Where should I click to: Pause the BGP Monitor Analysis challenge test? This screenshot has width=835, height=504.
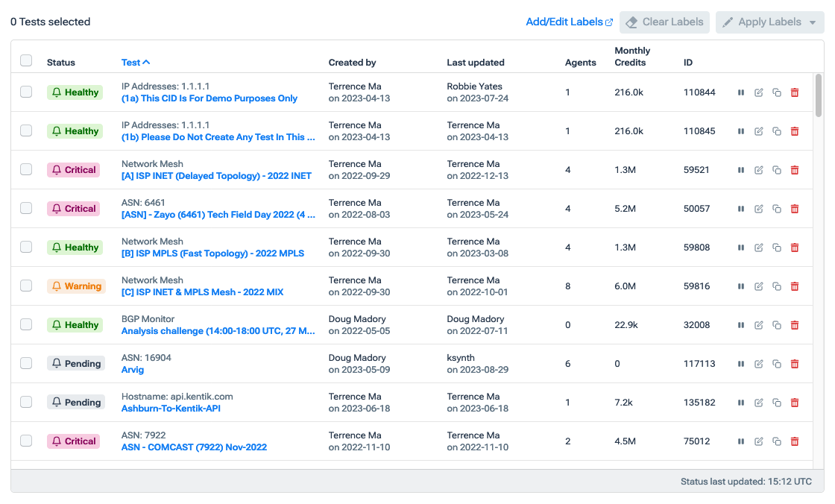(740, 325)
